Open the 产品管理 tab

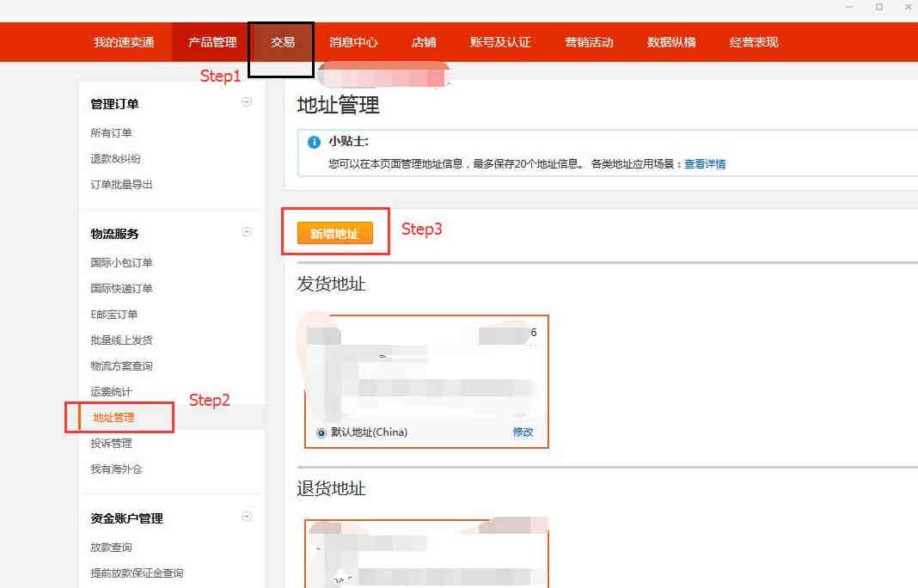click(x=212, y=42)
